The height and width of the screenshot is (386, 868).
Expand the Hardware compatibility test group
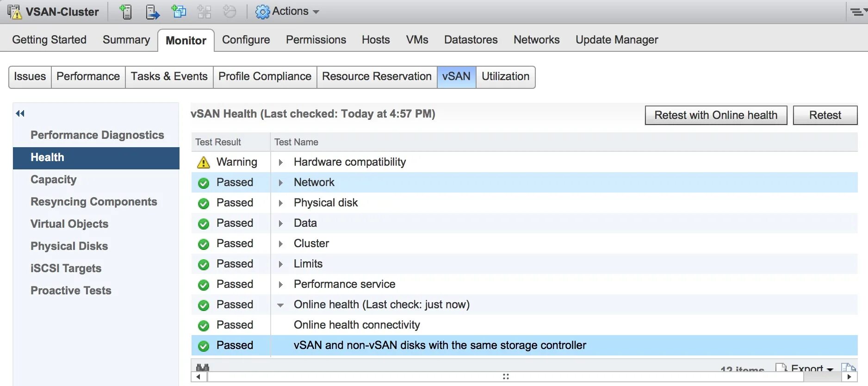[280, 162]
